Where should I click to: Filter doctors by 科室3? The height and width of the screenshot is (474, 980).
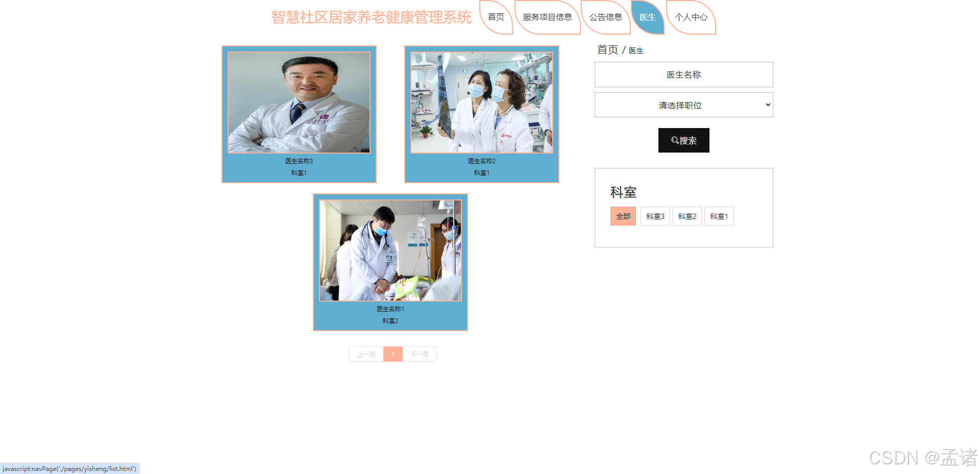(x=655, y=216)
